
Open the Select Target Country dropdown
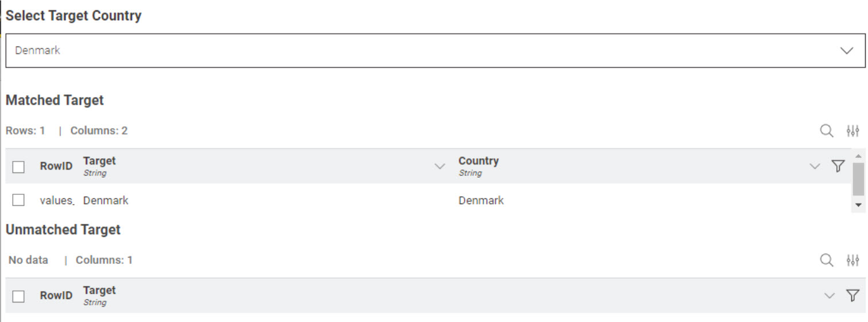435,51
